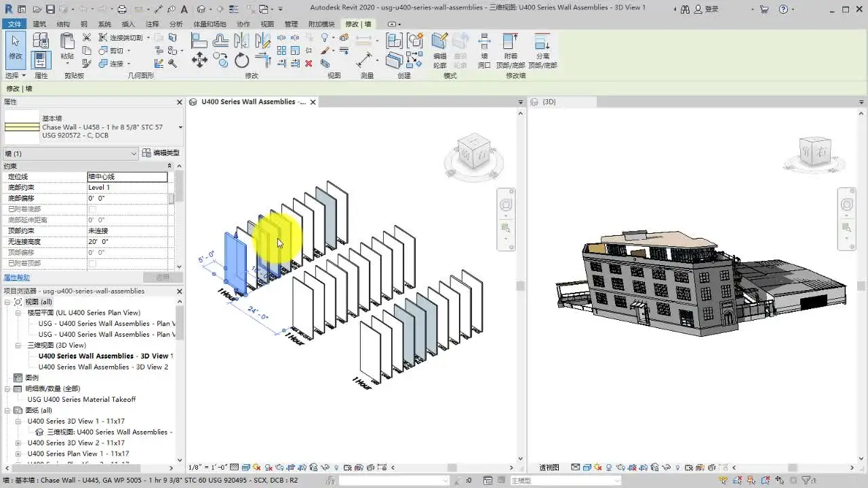Click the Print icon in quick access toolbar
This screenshot has height=488, width=868.
coord(122,9)
